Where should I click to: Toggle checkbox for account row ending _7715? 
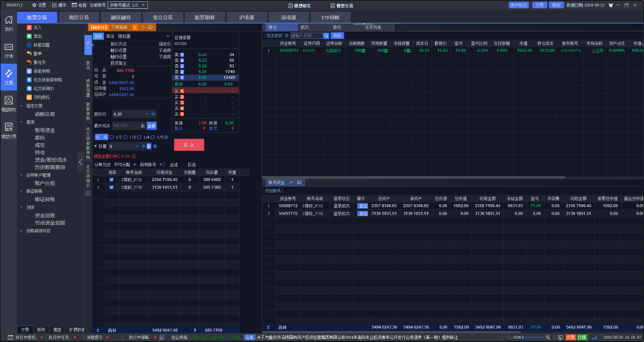[111, 187]
